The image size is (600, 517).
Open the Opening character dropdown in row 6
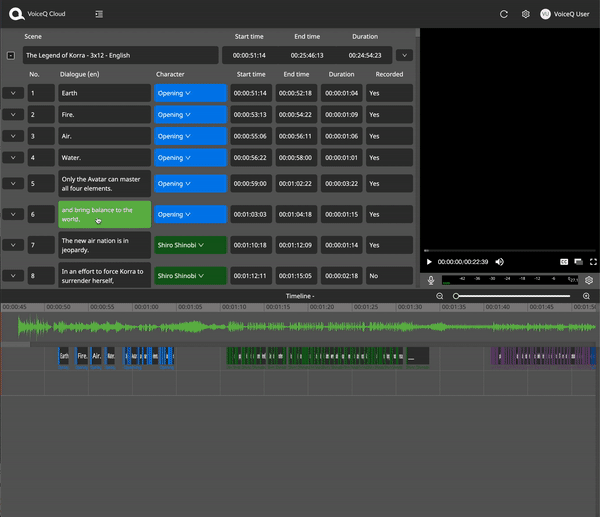(190, 214)
